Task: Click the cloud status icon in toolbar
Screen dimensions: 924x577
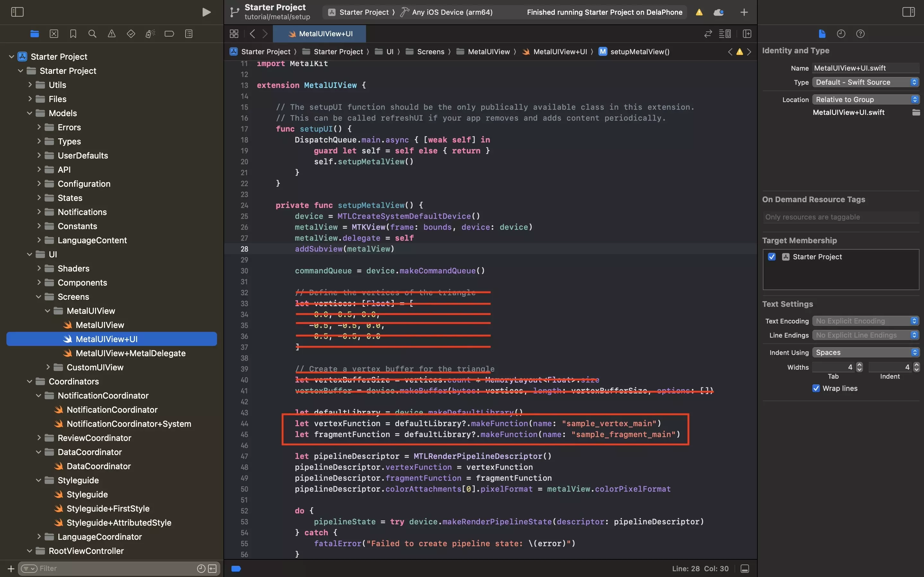Action: 719,12
